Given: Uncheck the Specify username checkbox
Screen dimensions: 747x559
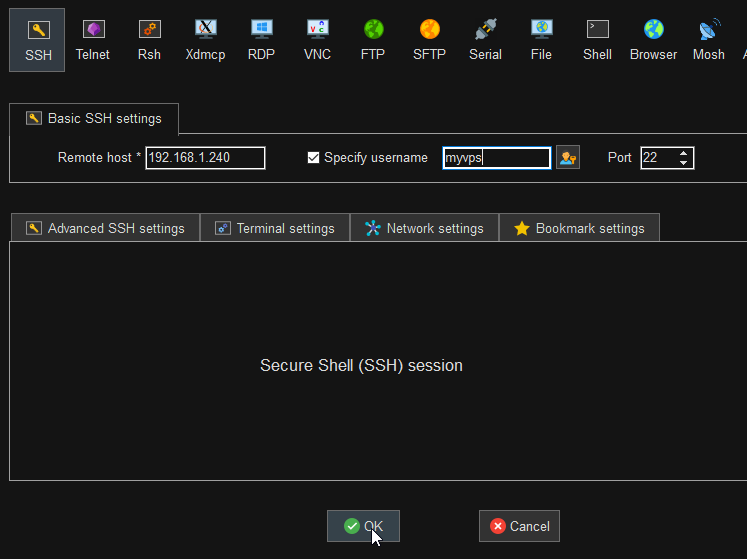Looking at the screenshot, I should [x=313, y=158].
